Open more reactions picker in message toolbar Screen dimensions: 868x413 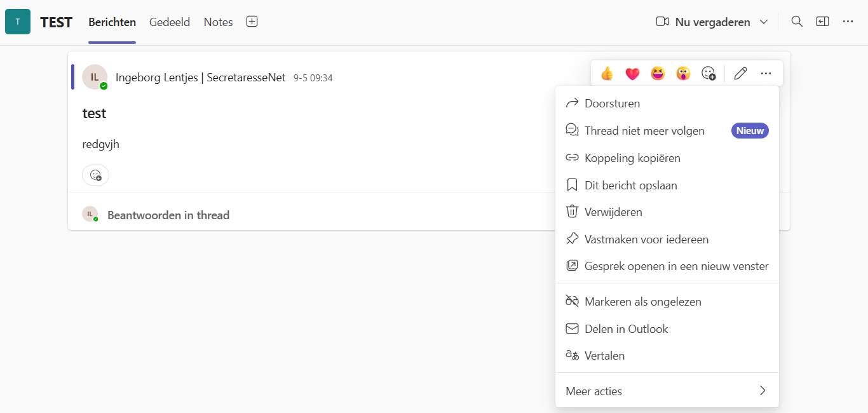click(x=709, y=74)
